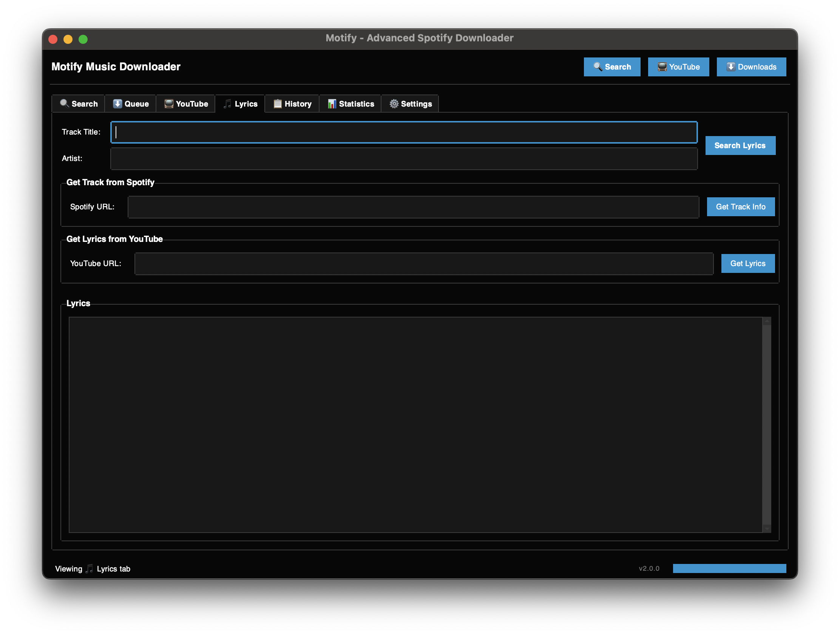Screen dimensions: 840x635
Task: Click the bar chart icon on Statistics tab
Action: [x=332, y=104]
